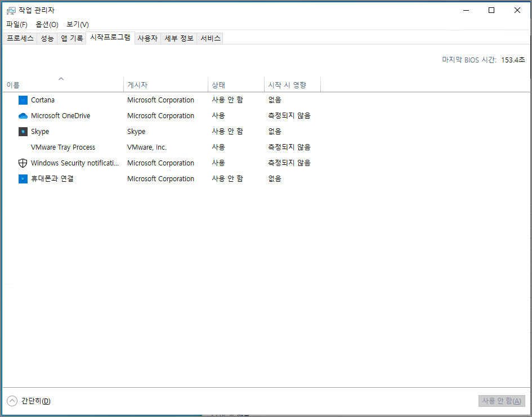Minimize the Task Manager window
This screenshot has width=532, height=417.
[466, 11]
